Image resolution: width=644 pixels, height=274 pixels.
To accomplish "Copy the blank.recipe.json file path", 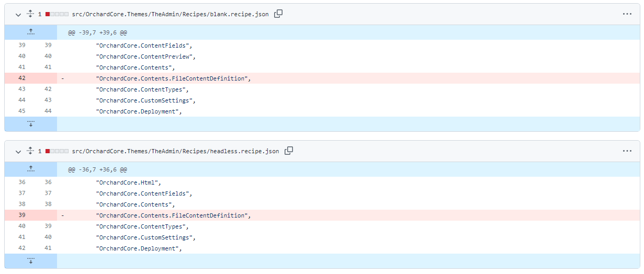I will (278, 14).
